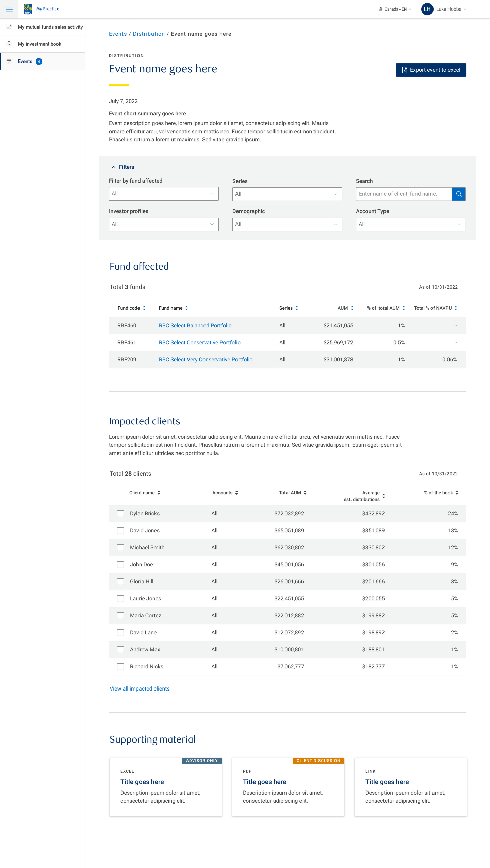Open RBC Select Balanced Portfolio

coord(195,326)
